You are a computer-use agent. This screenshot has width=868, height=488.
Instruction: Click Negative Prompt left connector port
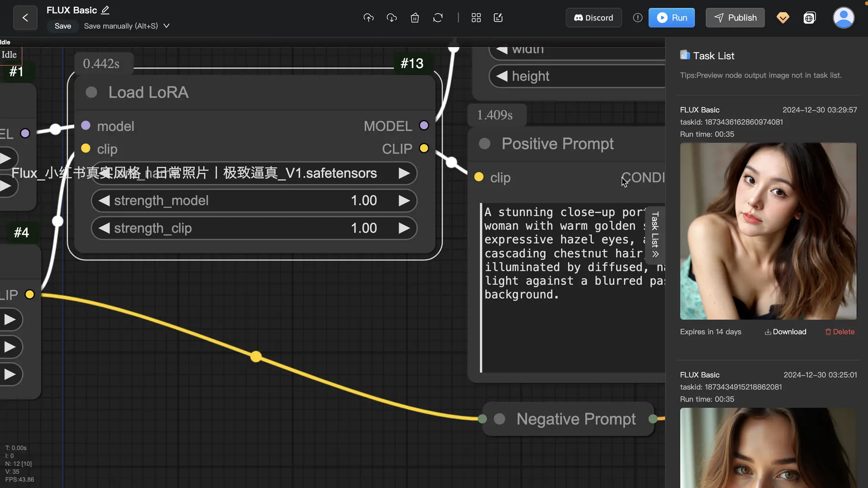coord(482,419)
